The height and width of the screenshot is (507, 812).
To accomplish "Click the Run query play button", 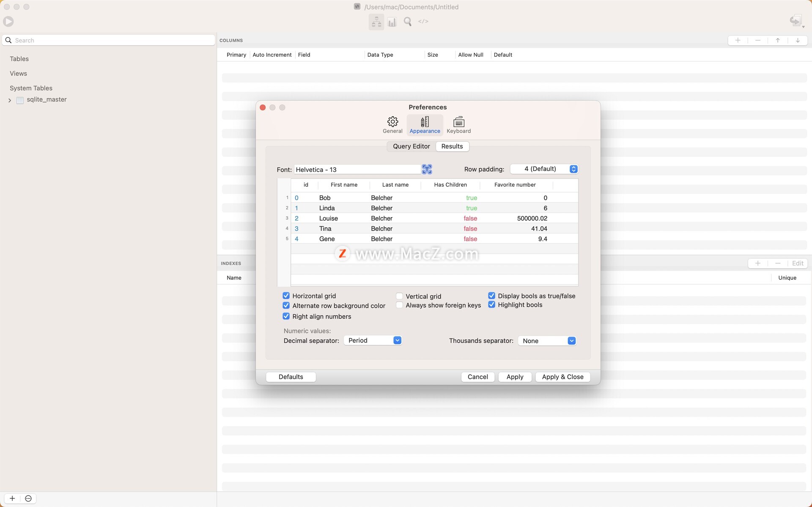I will tap(8, 21).
